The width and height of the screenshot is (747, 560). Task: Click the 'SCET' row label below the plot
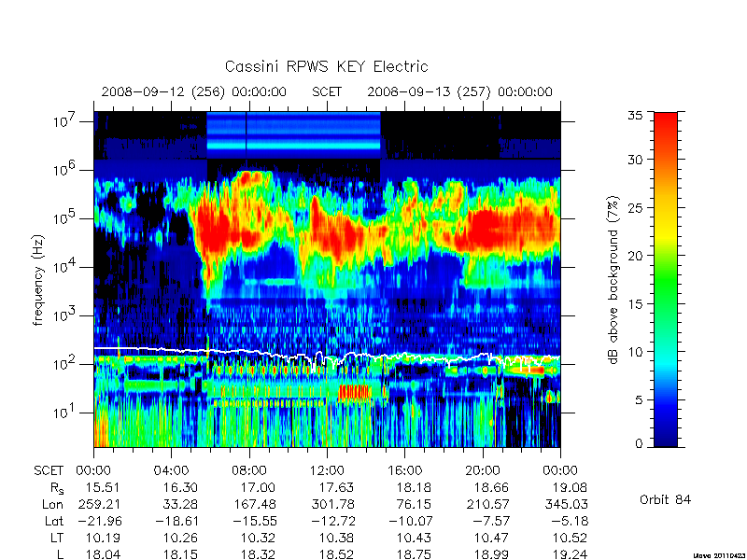(x=49, y=471)
